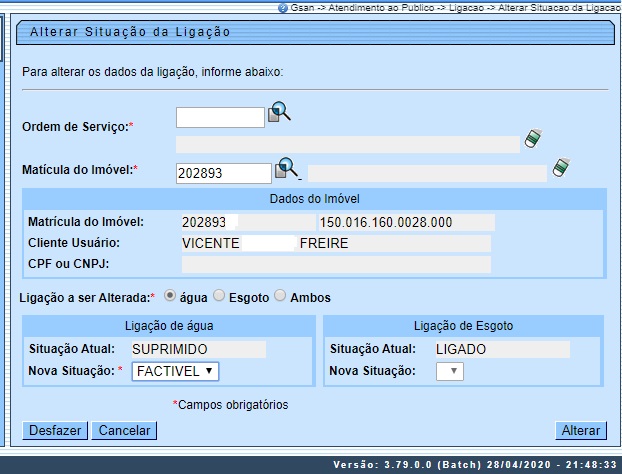This screenshot has height=474, width=622.
Task: Expand Ligação de Esgoto Nova Situação dropdown
Action: 450,371
